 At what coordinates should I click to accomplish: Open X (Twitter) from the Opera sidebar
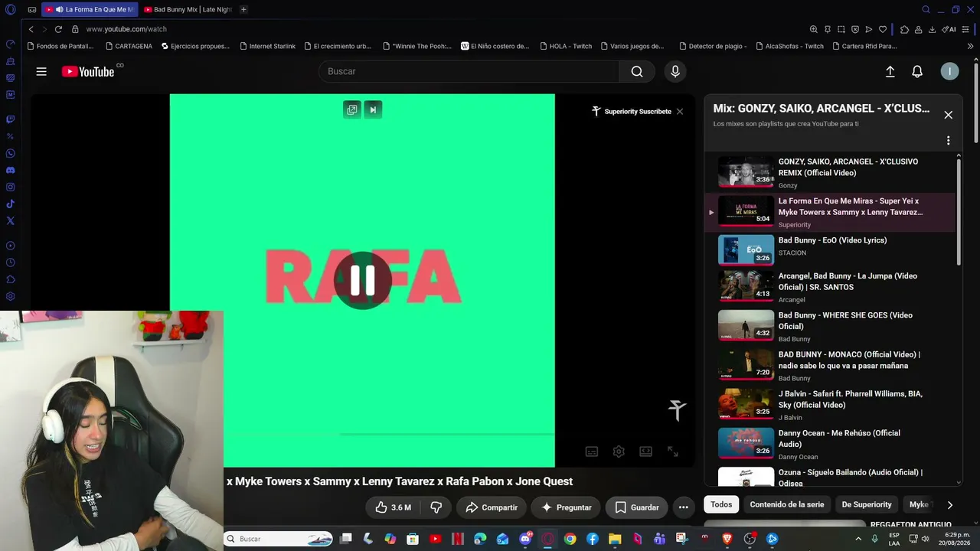point(11,220)
